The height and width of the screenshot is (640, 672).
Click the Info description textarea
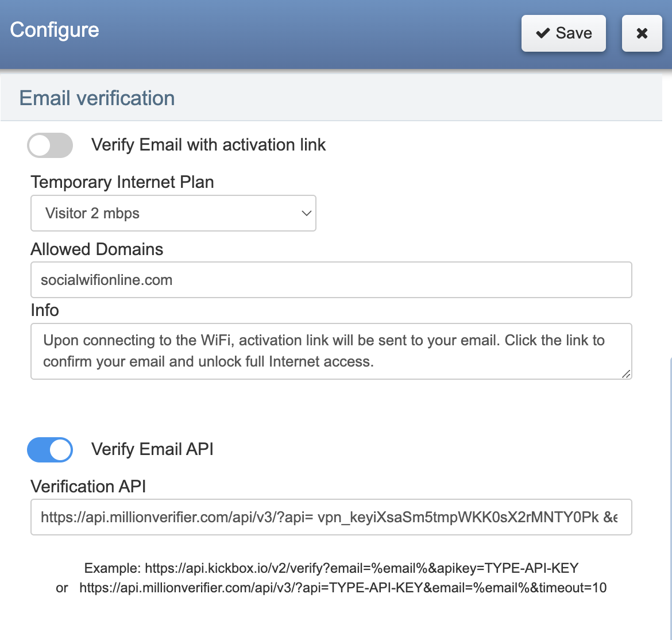(x=331, y=350)
